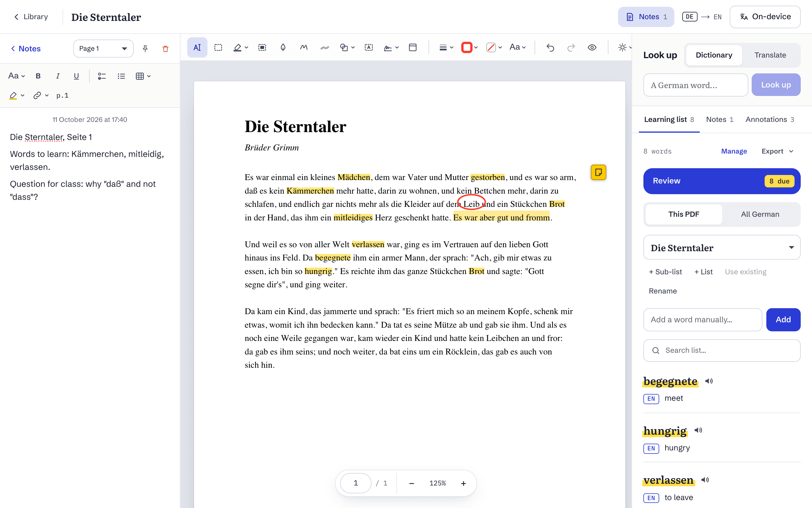812x508 pixels.
Task: Click the Manage link
Action: tap(734, 151)
